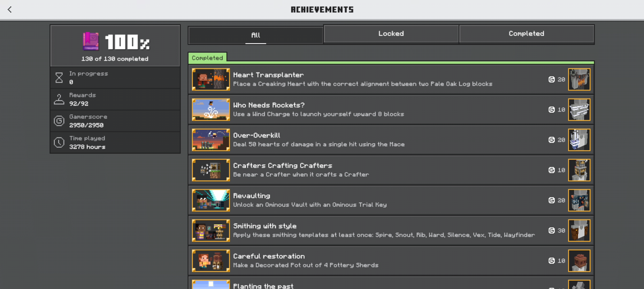Click the Smithing with style reward icon
The height and width of the screenshot is (289, 644).
579,230
